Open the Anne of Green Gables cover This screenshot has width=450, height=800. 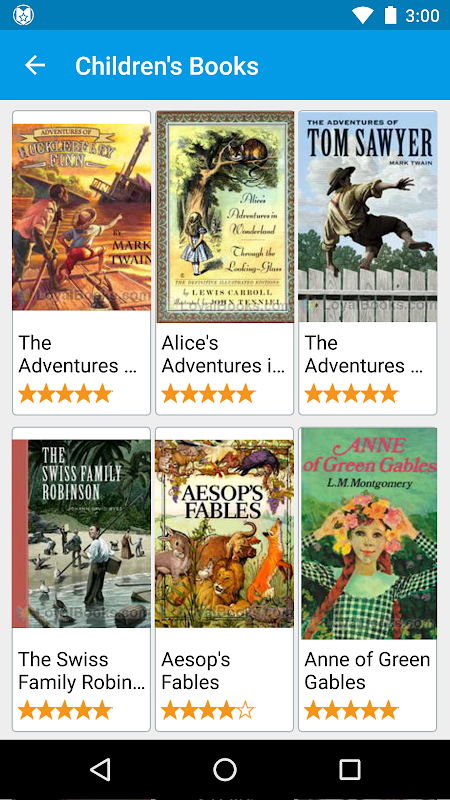point(368,534)
